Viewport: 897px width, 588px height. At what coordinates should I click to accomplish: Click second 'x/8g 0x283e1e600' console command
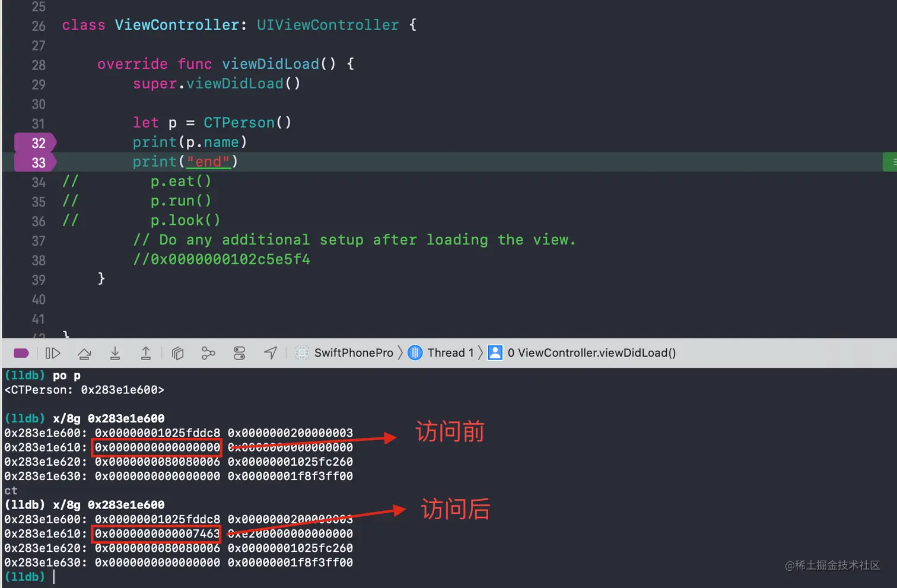click(109, 505)
